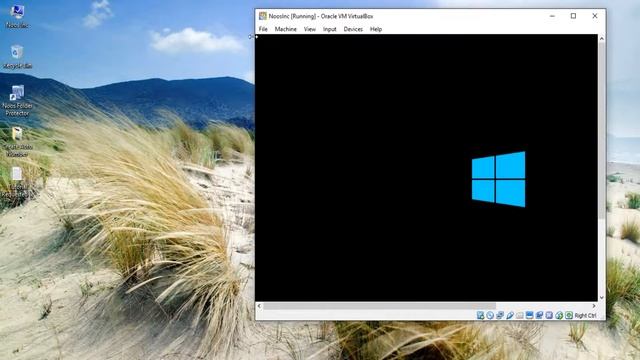Click the mouse integration status icon
The width and height of the screenshot is (640, 360).
(559, 315)
